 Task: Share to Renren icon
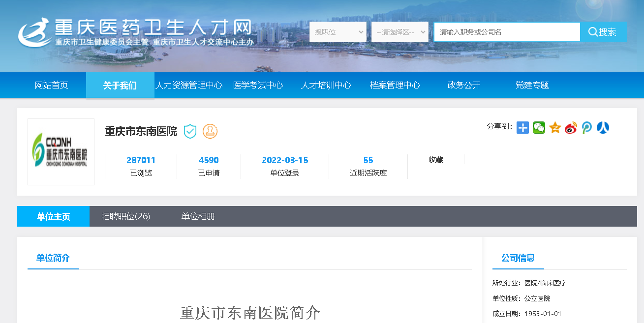603,128
